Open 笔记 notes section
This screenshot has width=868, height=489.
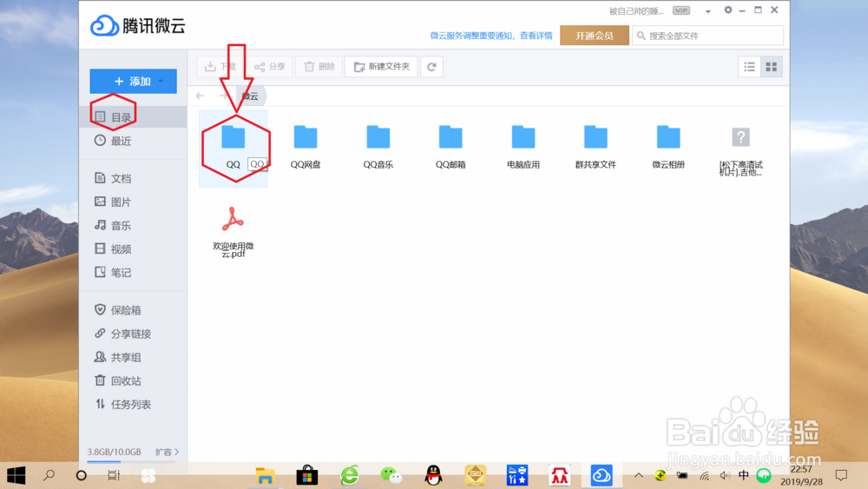tap(133, 272)
